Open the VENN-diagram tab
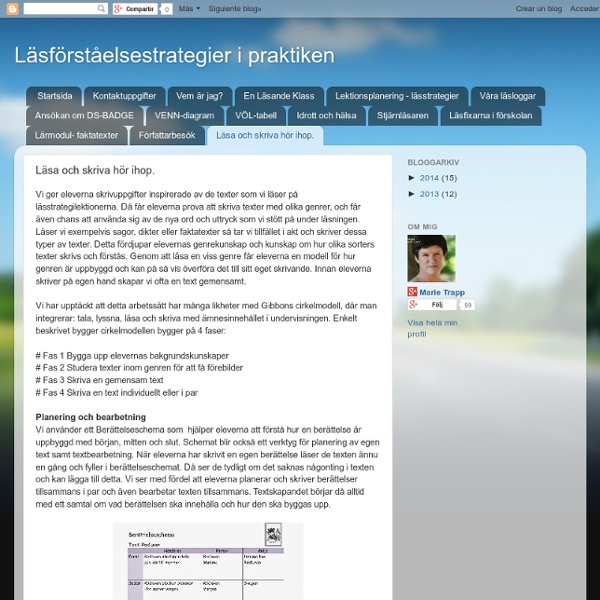 [184, 116]
